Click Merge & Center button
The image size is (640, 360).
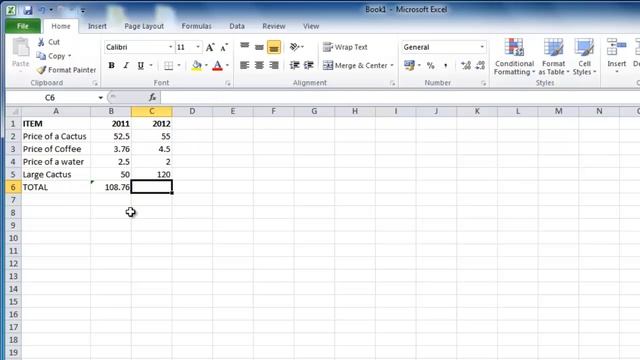pyautogui.click(x=355, y=65)
